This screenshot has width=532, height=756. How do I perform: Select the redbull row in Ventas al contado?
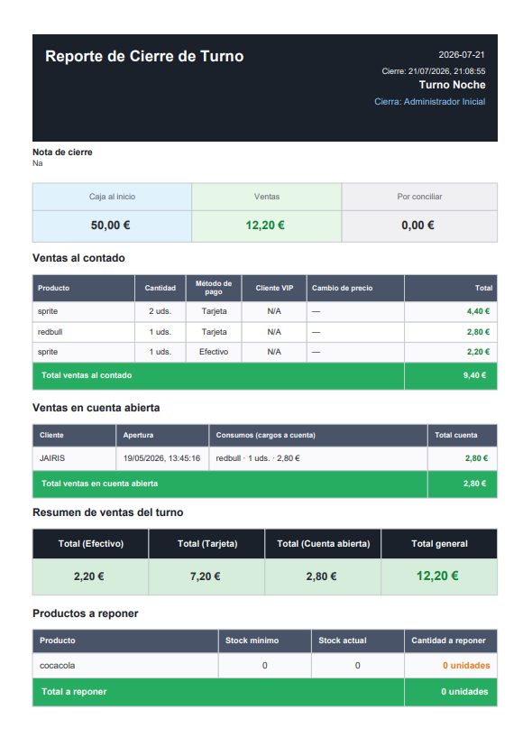264,332
